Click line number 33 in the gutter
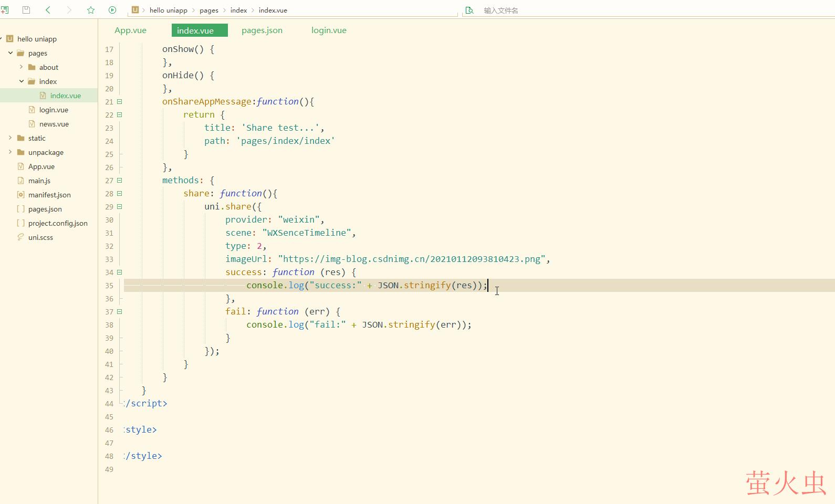This screenshot has height=504, width=835. pyautogui.click(x=109, y=259)
